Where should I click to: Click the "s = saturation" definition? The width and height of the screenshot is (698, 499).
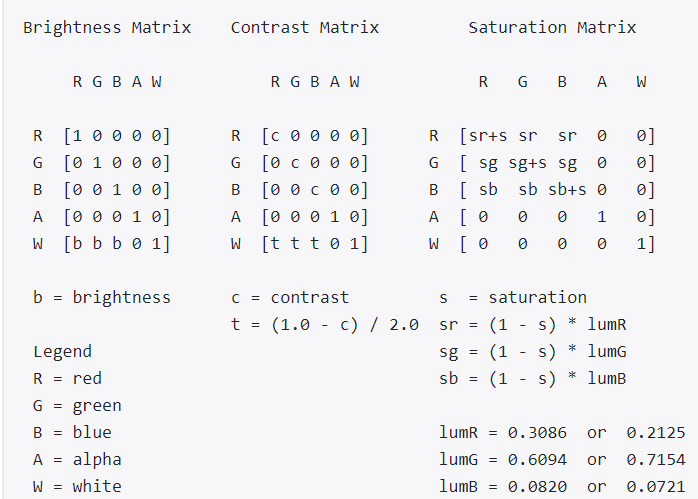click(x=513, y=297)
